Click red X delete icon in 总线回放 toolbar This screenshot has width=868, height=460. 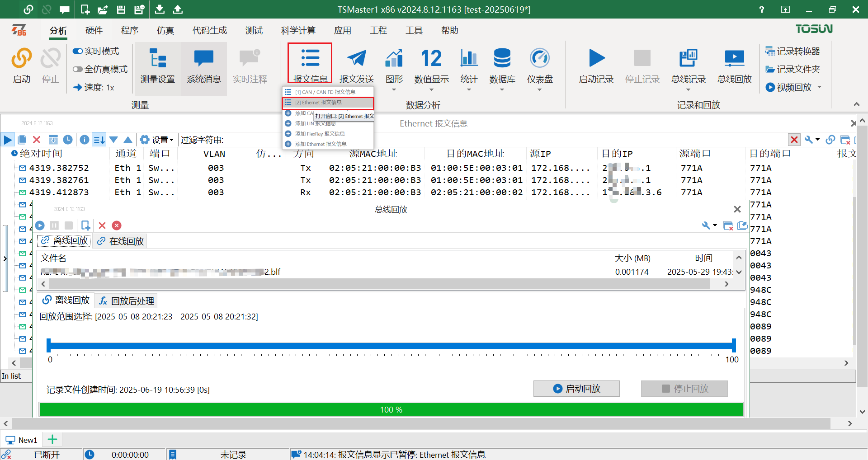coord(102,225)
